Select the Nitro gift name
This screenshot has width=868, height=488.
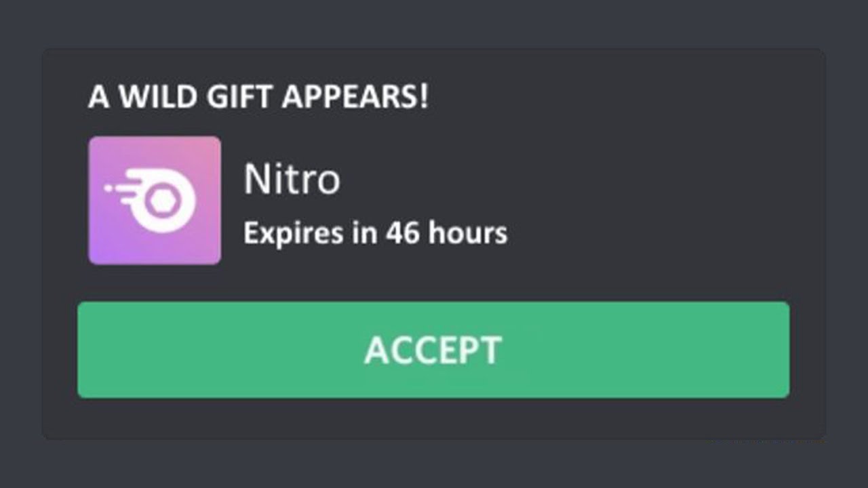click(292, 180)
